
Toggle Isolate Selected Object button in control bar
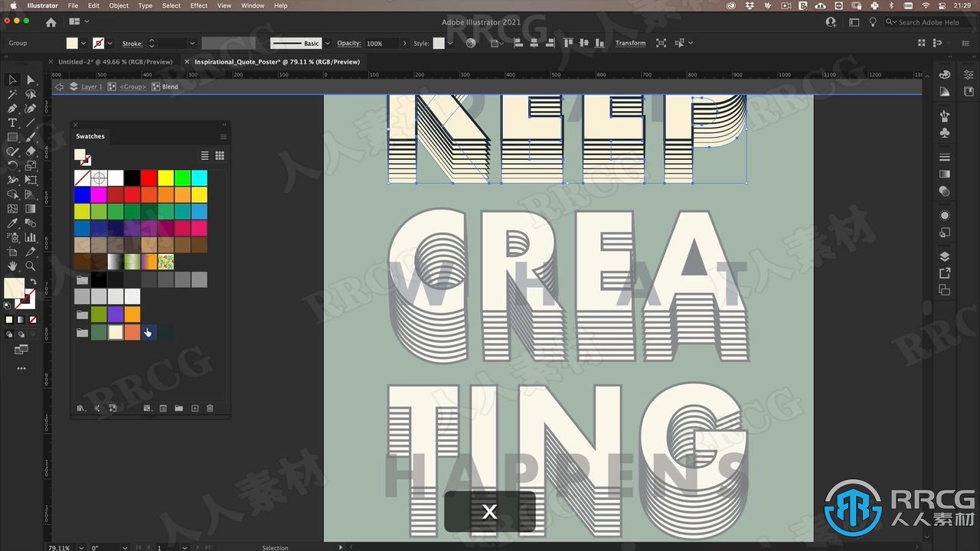click(x=661, y=43)
